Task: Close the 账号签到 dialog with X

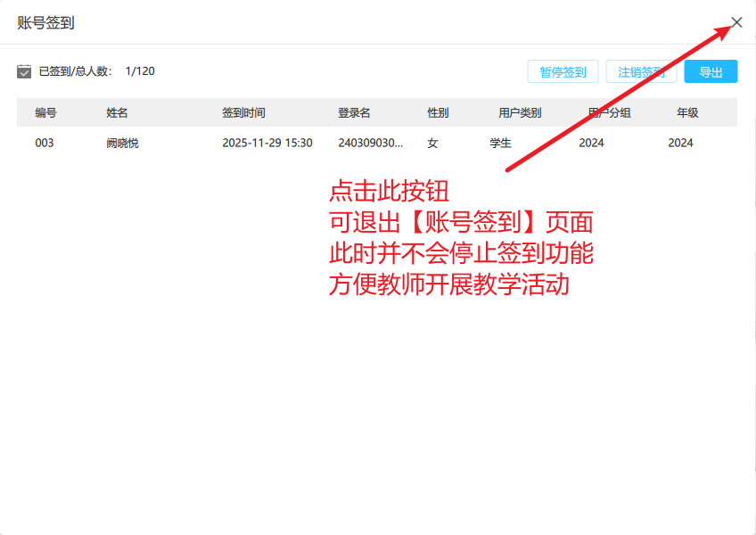Action: tap(736, 22)
